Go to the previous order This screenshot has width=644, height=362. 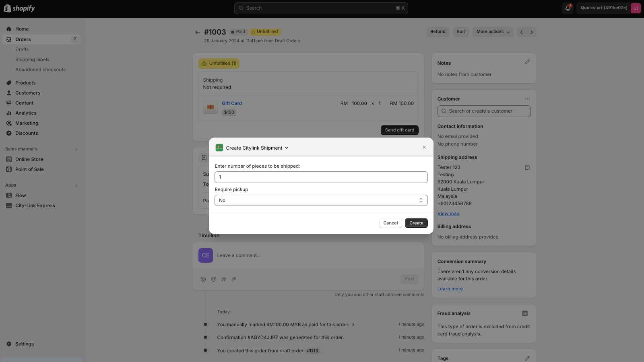coord(522,32)
